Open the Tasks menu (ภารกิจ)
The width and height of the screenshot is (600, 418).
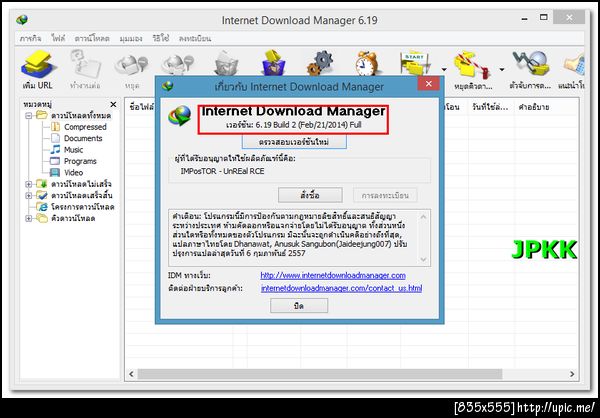click(31, 38)
